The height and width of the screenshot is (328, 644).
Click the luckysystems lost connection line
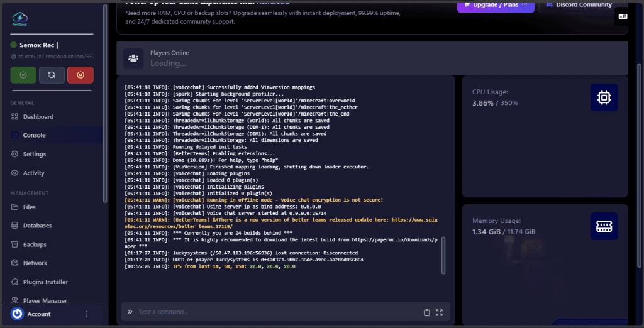241,253
